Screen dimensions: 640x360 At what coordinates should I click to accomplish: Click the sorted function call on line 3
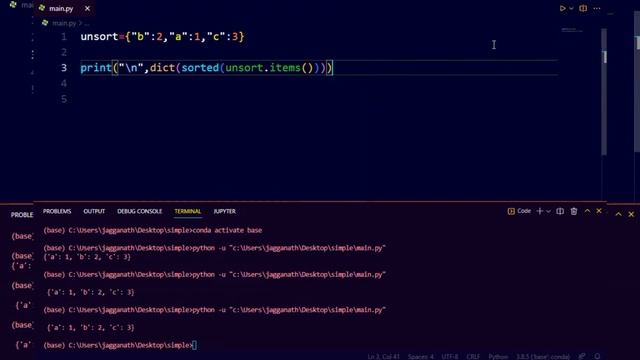200,68
